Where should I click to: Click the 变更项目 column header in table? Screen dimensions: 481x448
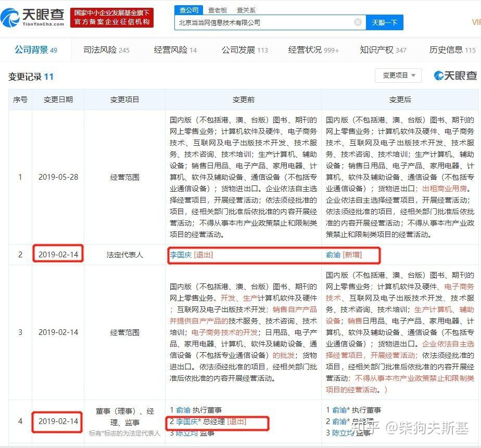point(125,99)
